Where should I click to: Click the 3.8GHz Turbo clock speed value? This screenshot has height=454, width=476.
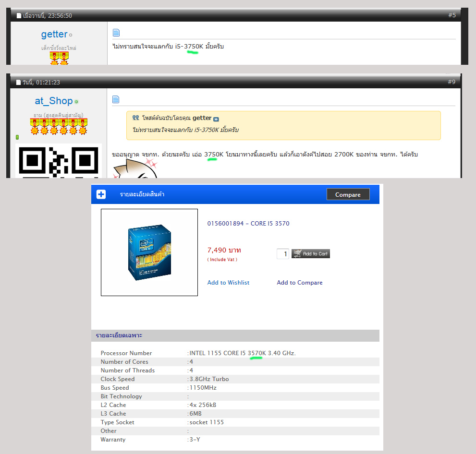pyautogui.click(x=209, y=379)
